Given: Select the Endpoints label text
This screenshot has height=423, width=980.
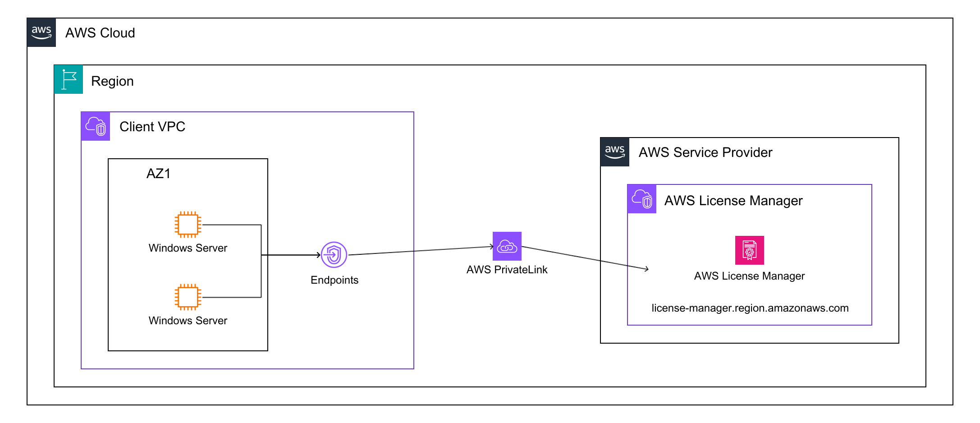Looking at the screenshot, I should point(334,280).
